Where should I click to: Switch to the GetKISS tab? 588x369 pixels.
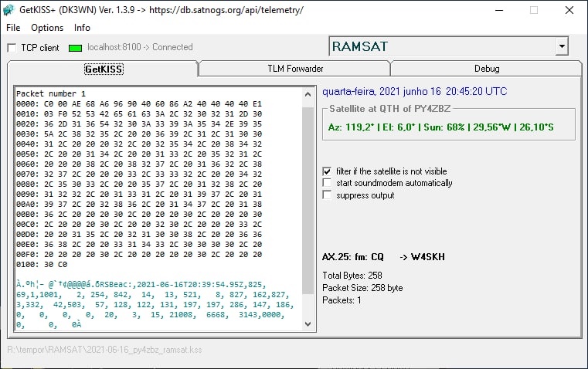(104, 69)
